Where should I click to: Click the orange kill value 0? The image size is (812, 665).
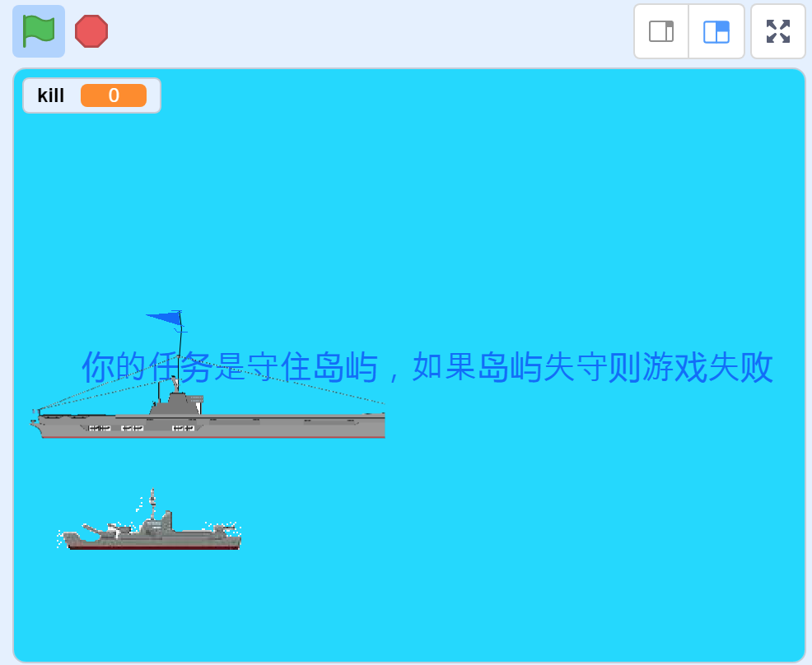click(114, 95)
